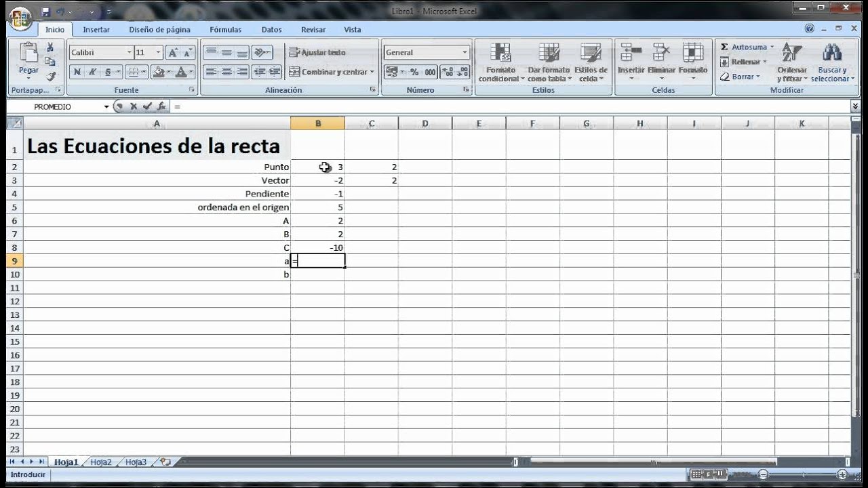Open Fuente dialog launcher
Viewport: 868px width, 488px height.
point(192,89)
